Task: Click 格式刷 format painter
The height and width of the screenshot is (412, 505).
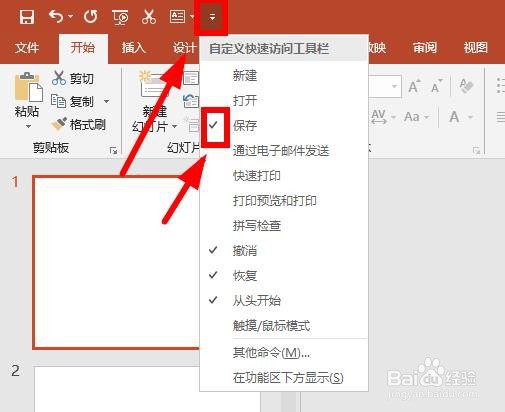Action: pos(79,124)
